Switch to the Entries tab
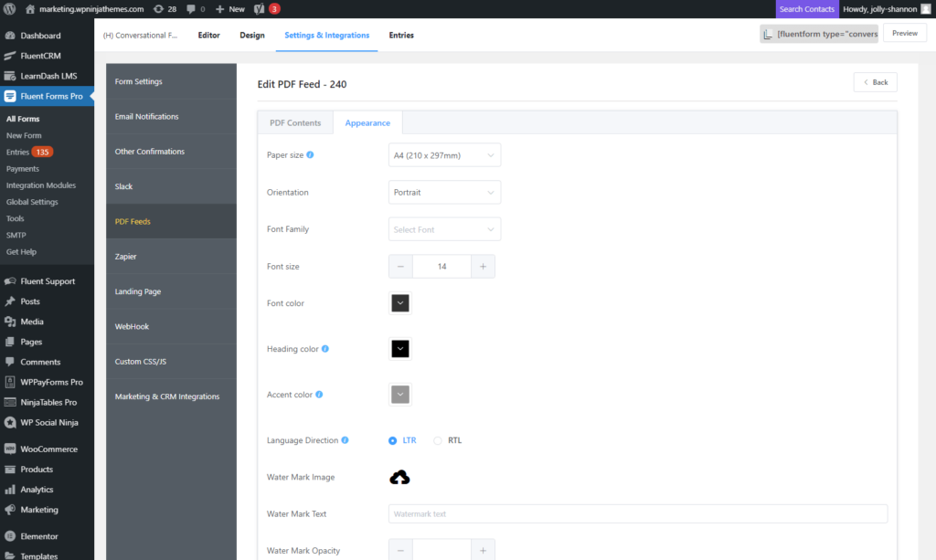Viewport: 936px width, 560px height. (x=401, y=35)
